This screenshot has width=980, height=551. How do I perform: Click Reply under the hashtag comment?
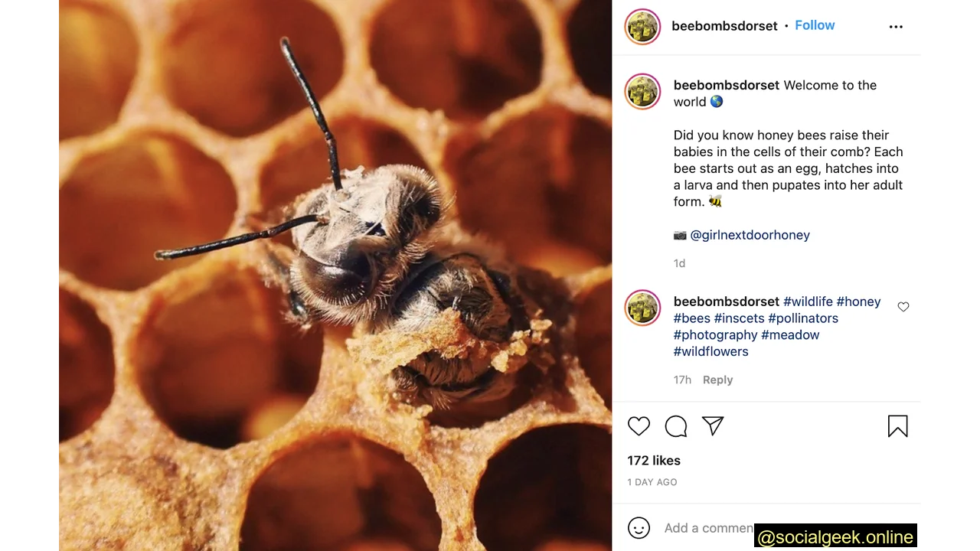click(717, 380)
